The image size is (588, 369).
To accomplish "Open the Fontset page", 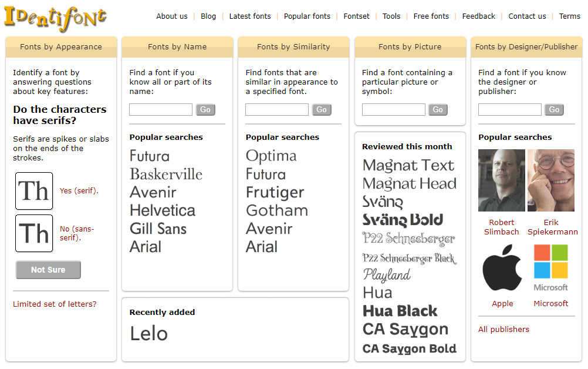I will pyautogui.click(x=356, y=16).
